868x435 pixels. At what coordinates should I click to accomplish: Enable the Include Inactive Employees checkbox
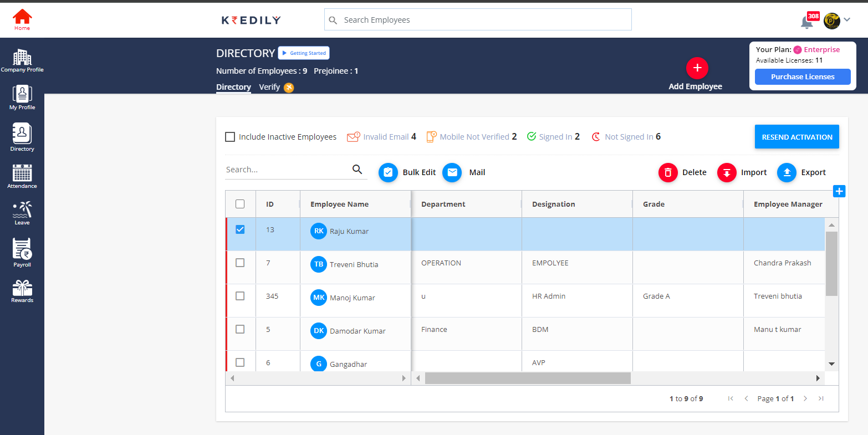pyautogui.click(x=230, y=136)
